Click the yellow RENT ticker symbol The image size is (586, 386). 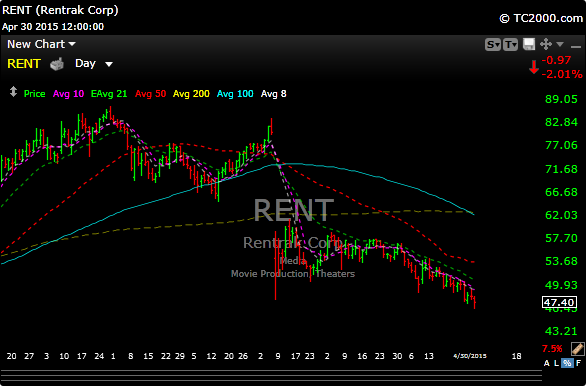(24, 64)
